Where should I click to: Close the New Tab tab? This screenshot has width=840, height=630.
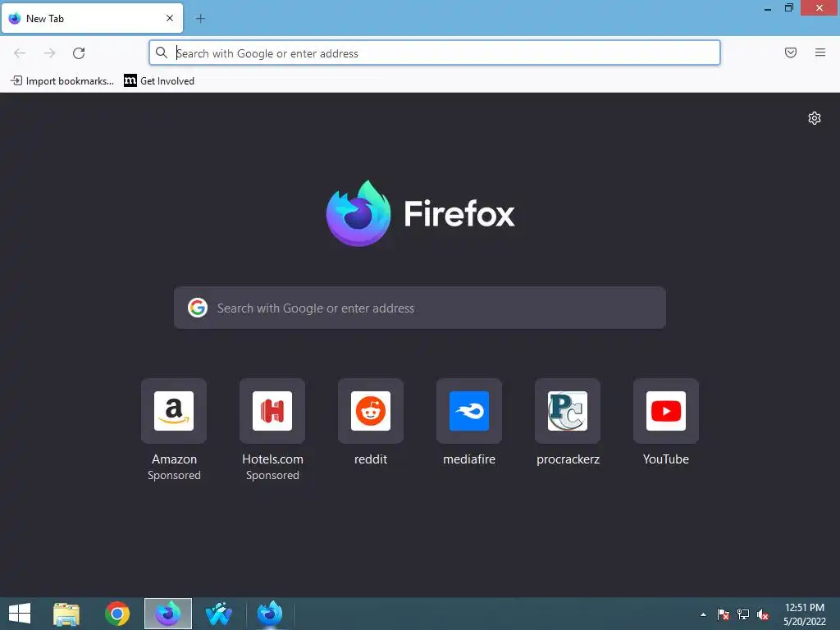pos(169,18)
